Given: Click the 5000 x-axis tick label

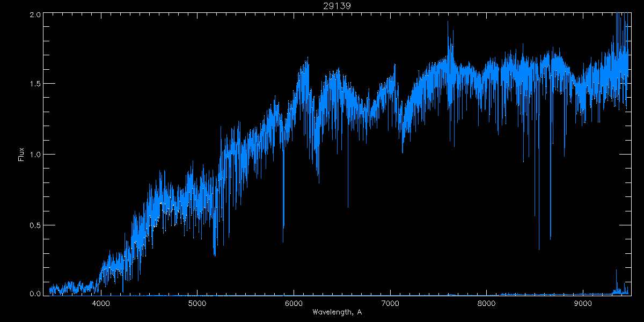Looking at the screenshot, I should 197,303.
